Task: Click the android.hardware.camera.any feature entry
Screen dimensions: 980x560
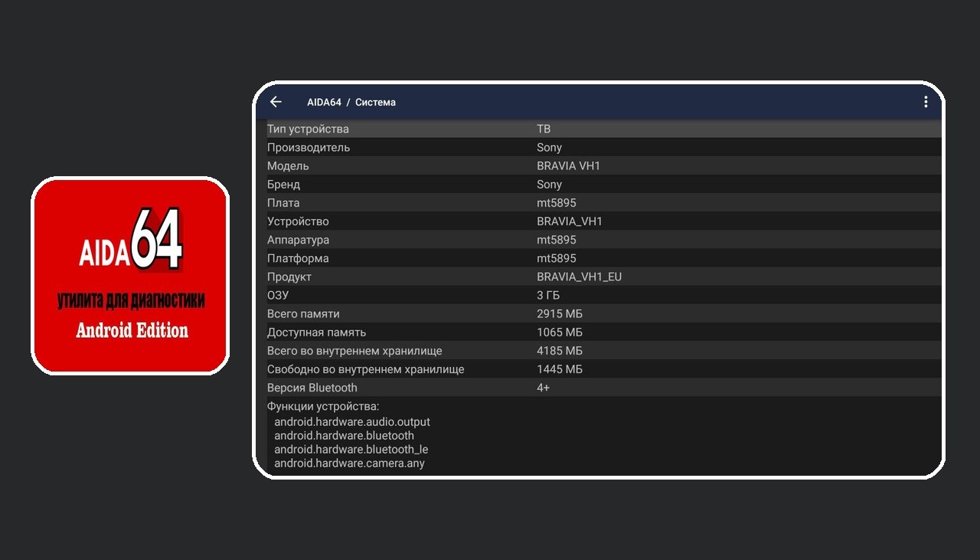Action: tap(350, 463)
